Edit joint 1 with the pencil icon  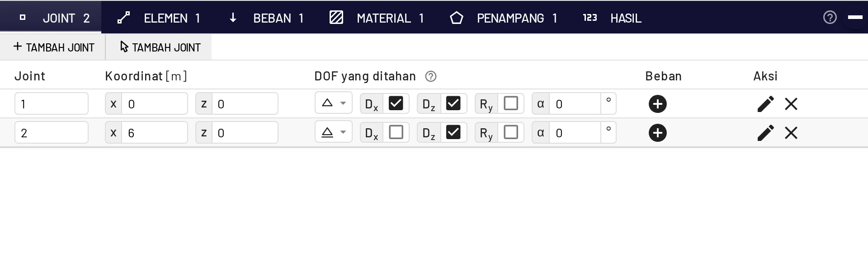[x=765, y=104]
